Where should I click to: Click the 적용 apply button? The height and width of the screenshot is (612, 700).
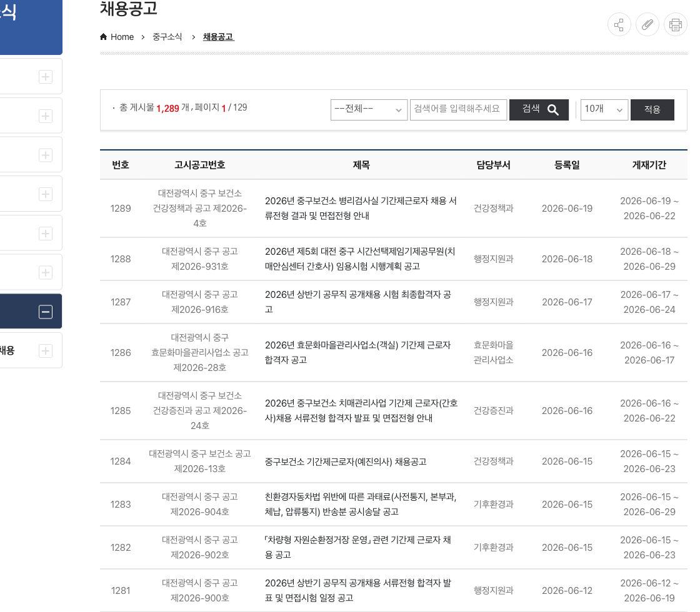[x=652, y=110]
